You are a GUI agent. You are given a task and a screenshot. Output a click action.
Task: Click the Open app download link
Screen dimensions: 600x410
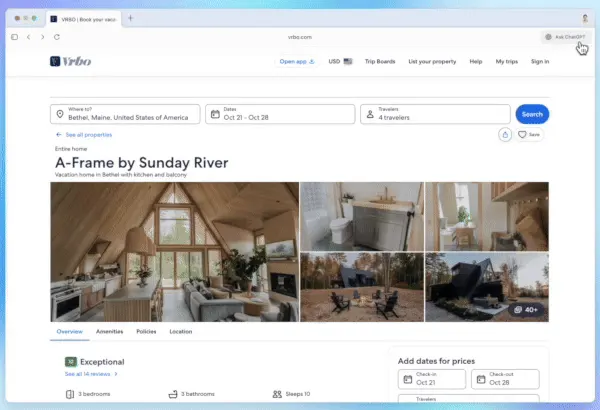(297, 61)
